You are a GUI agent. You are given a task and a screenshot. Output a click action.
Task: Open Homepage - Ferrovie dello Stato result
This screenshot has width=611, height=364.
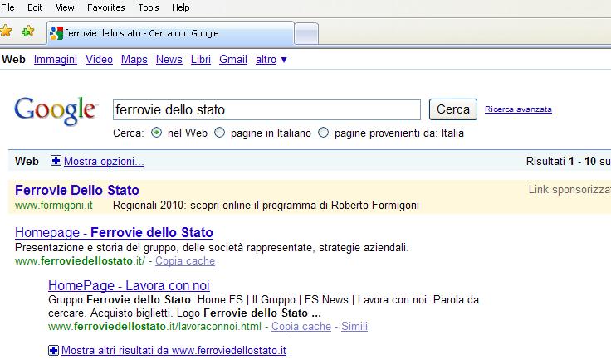pyautogui.click(x=114, y=232)
